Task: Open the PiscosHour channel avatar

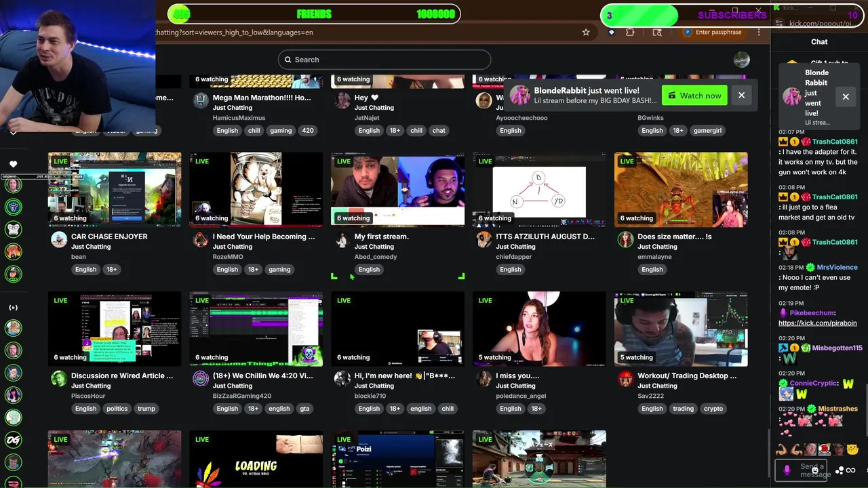Action: point(59,379)
